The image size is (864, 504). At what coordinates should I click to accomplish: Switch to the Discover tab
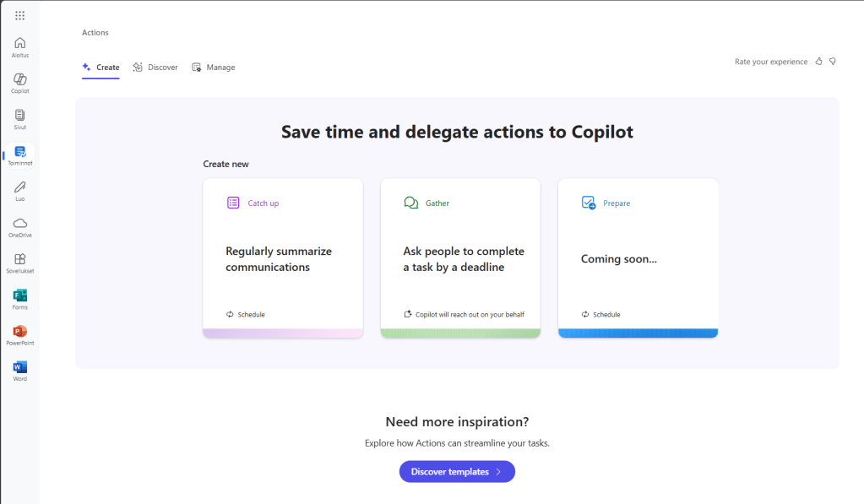pyautogui.click(x=155, y=68)
